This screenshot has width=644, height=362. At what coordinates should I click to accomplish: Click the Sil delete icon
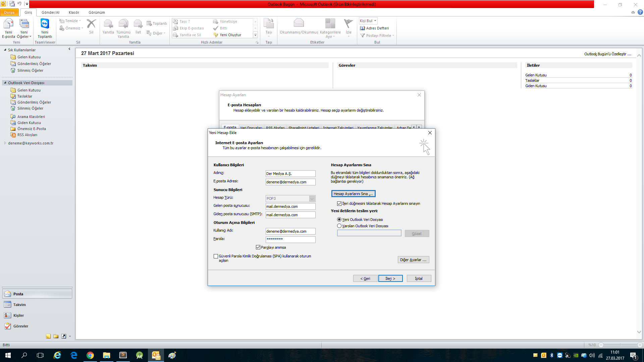click(x=91, y=26)
